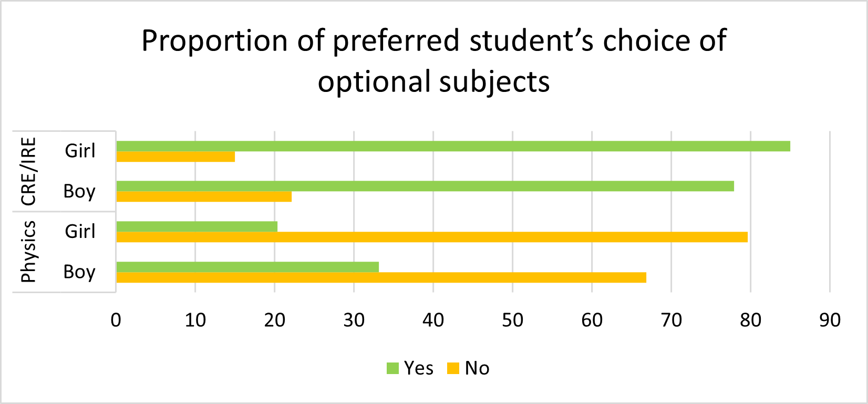Screen dimensions: 868x404
Task: Click the Girl label under CRE/IRE
Action: point(80,151)
